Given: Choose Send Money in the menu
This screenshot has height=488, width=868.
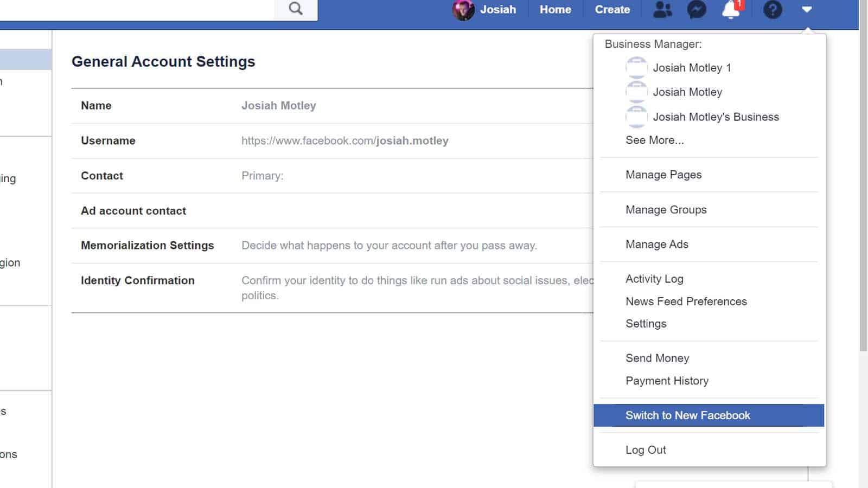Looking at the screenshot, I should pyautogui.click(x=657, y=358).
